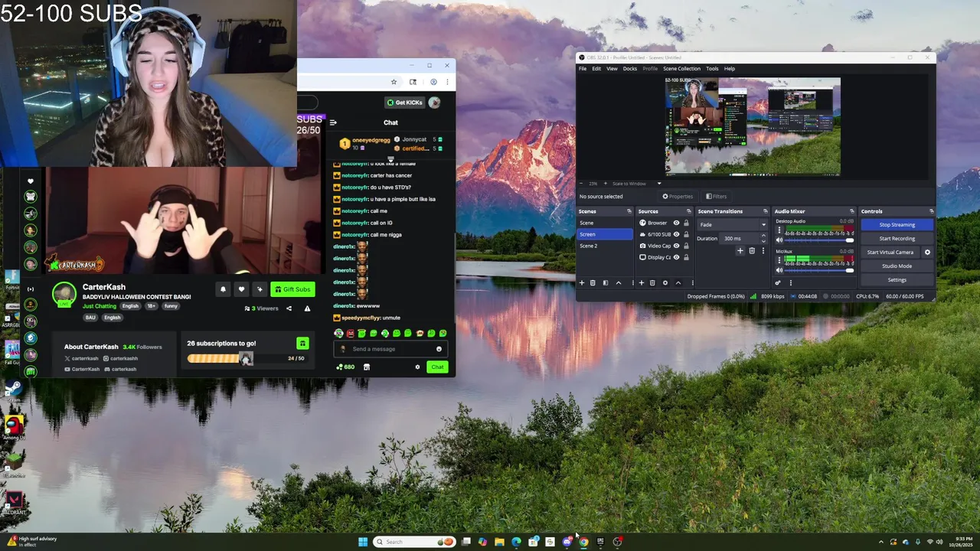Click Stop Streaming button
Image resolution: width=980 pixels, height=551 pixels.
pos(897,225)
